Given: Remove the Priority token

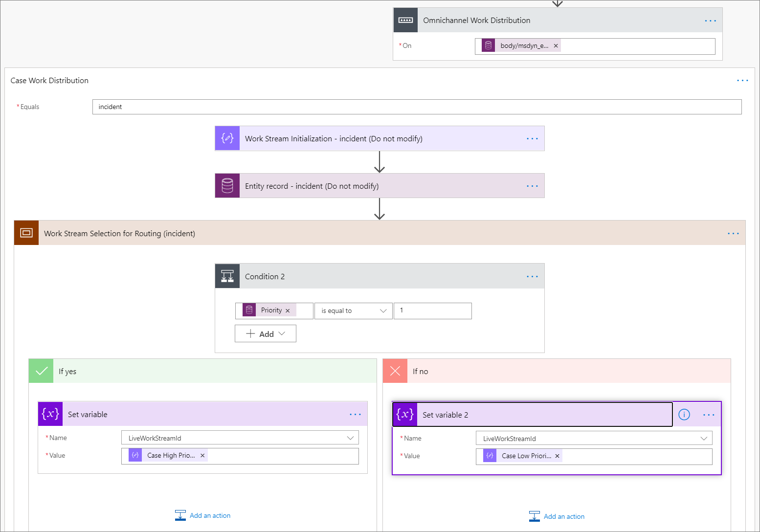Looking at the screenshot, I should (x=288, y=310).
